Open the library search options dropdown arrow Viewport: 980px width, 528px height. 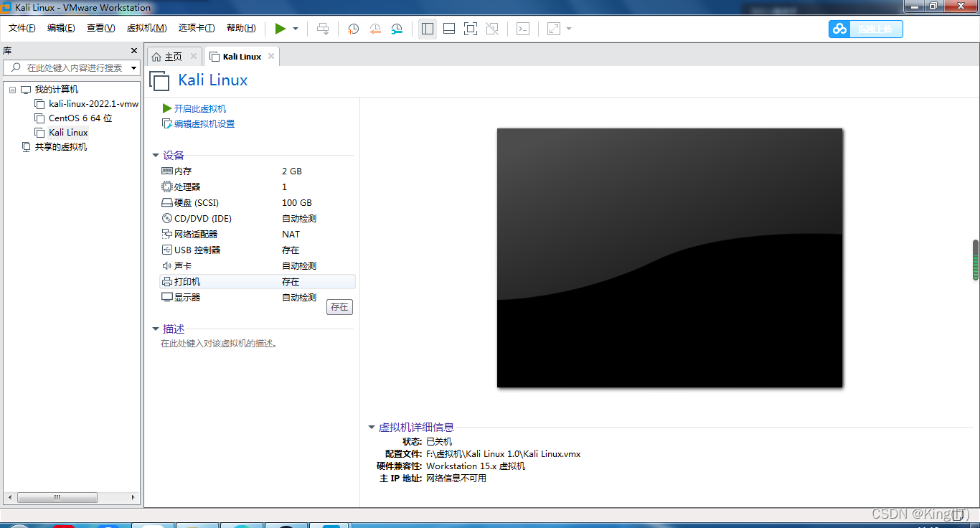coord(134,68)
